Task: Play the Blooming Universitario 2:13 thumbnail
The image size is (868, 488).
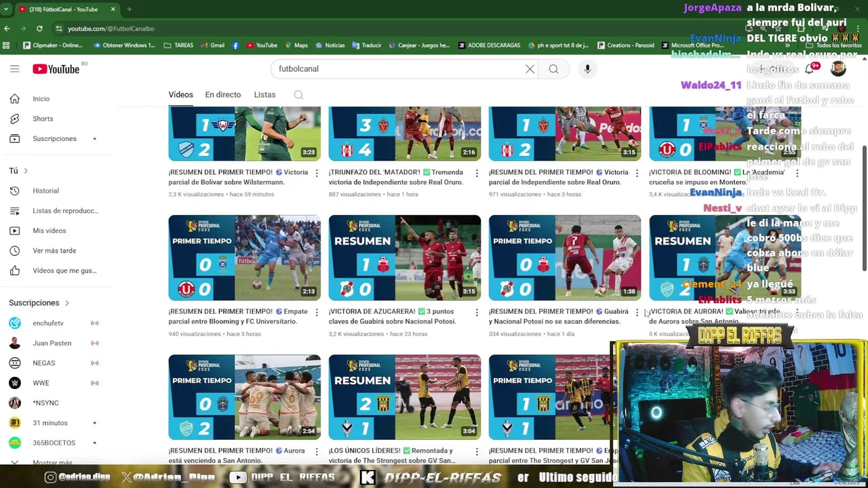Action: point(244,258)
